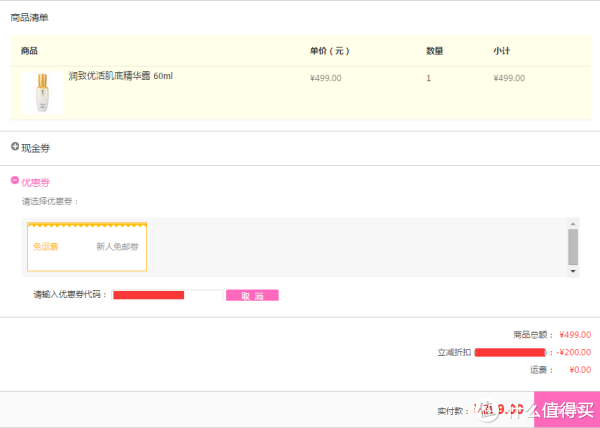This screenshot has width=600, height=428.
Task: Click the 单价（元） column header
Action: (x=329, y=51)
